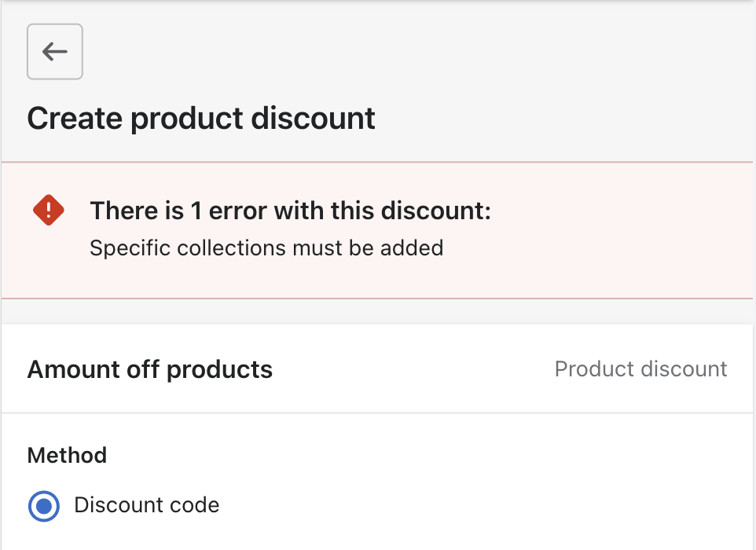Select the Discount code radio button
The width and height of the screenshot is (756, 550).
click(x=44, y=505)
